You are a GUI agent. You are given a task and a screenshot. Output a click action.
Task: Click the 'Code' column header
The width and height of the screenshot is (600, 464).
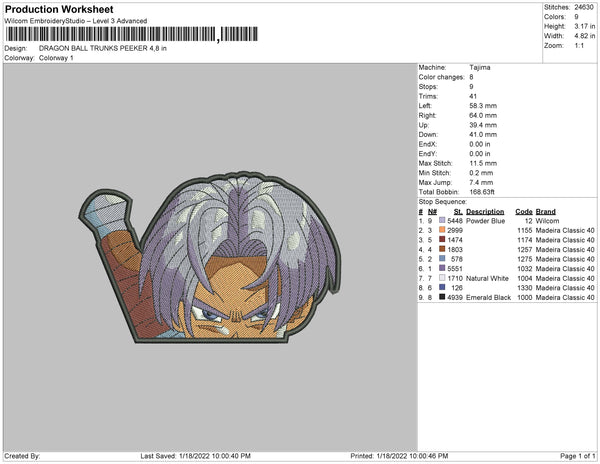(523, 211)
